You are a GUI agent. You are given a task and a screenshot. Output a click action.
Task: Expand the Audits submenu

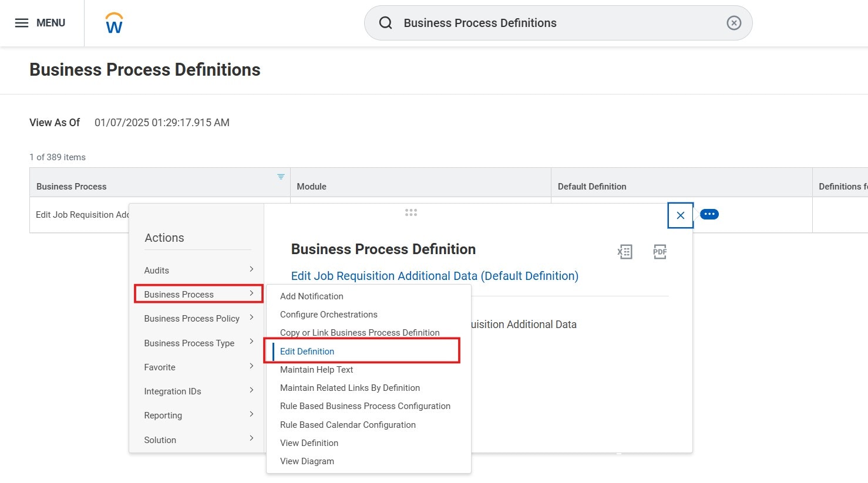tap(198, 270)
